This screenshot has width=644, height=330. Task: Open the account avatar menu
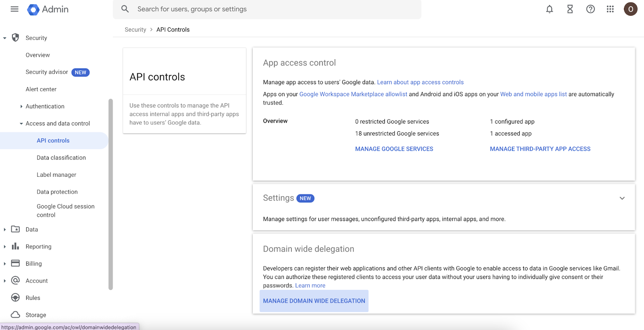[x=631, y=9]
